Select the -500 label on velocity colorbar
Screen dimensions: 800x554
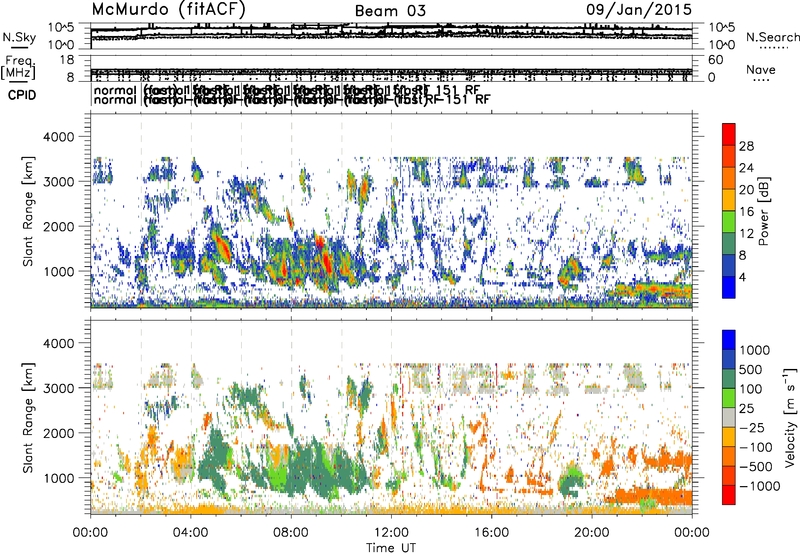point(756,467)
